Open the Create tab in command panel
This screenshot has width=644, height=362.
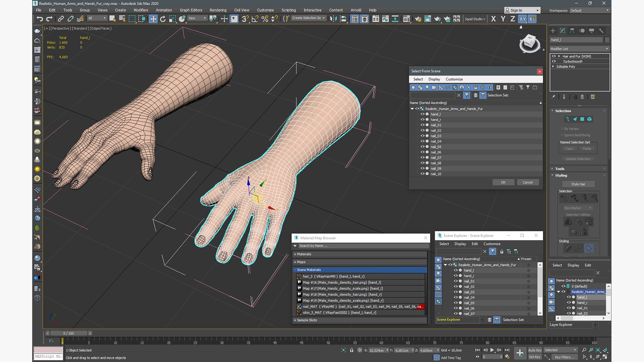(x=553, y=31)
